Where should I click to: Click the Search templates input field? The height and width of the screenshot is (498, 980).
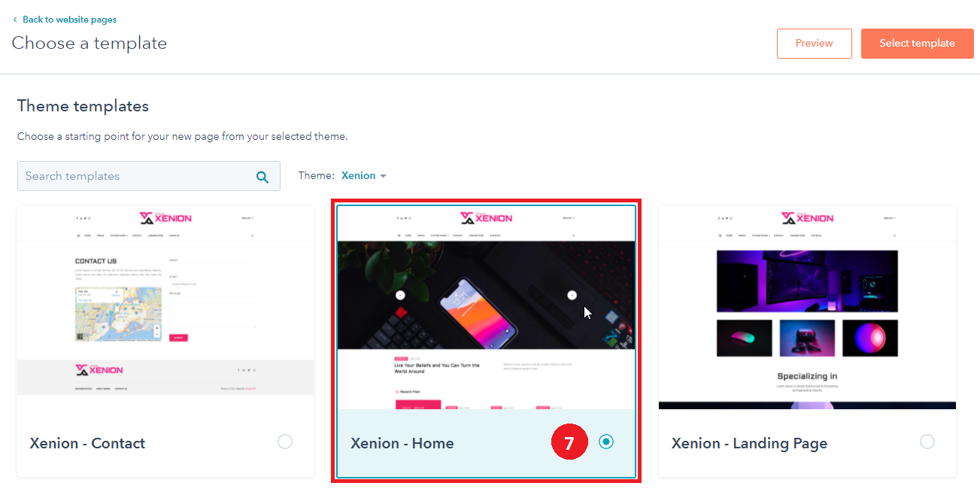pos(135,176)
